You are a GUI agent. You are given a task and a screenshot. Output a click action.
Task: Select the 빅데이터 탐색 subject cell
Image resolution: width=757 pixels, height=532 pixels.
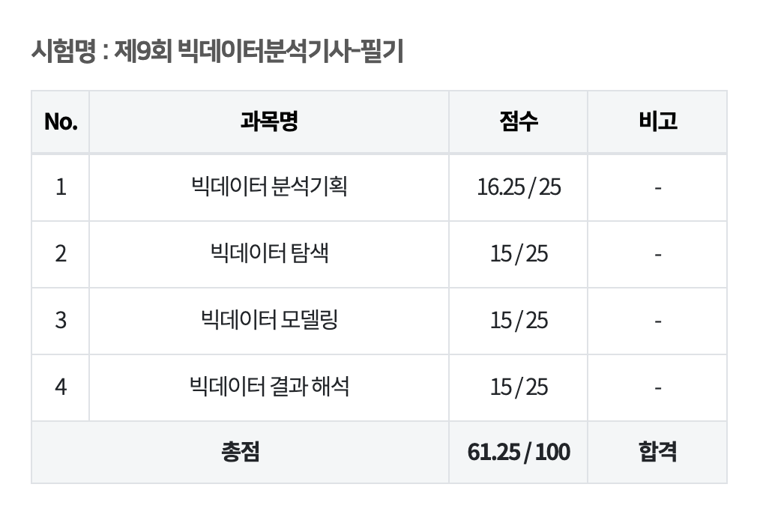click(269, 254)
